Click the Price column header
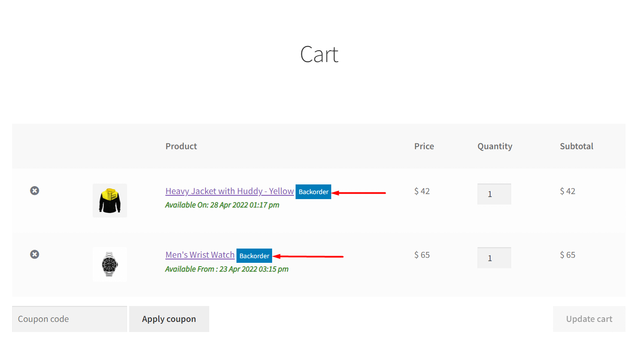 click(x=424, y=146)
